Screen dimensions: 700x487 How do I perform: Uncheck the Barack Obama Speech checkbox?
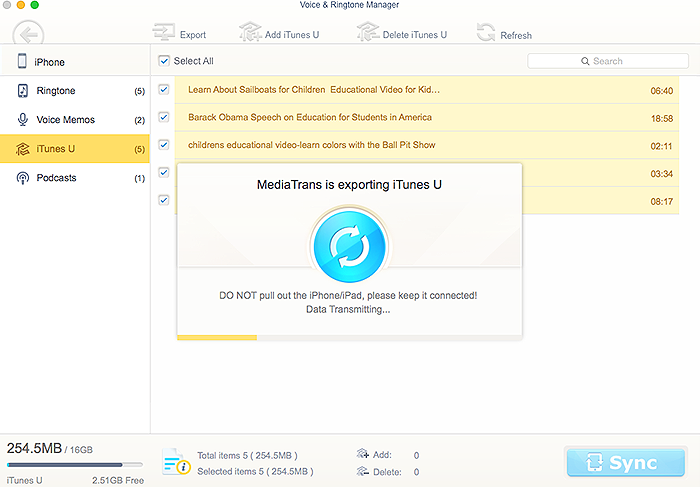pos(164,117)
